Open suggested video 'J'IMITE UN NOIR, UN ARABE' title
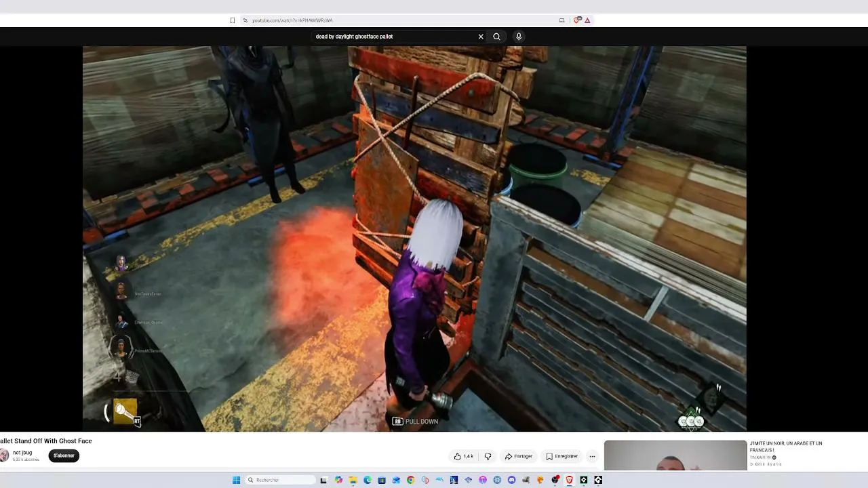The height and width of the screenshot is (488, 868). pyautogui.click(x=786, y=447)
